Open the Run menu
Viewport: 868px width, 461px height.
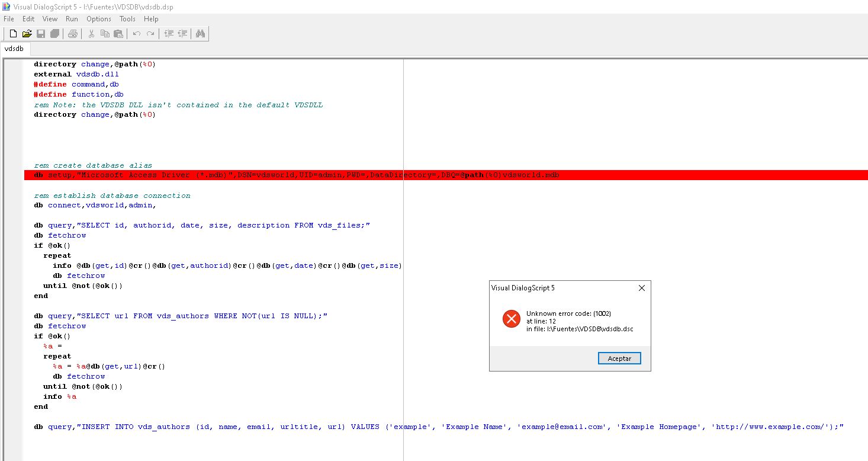72,19
